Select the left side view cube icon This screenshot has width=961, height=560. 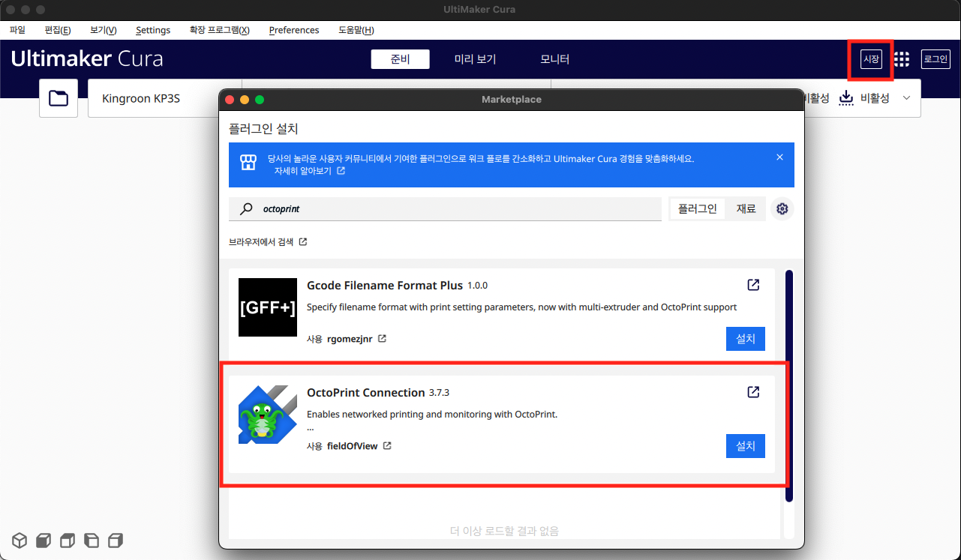tap(92, 540)
